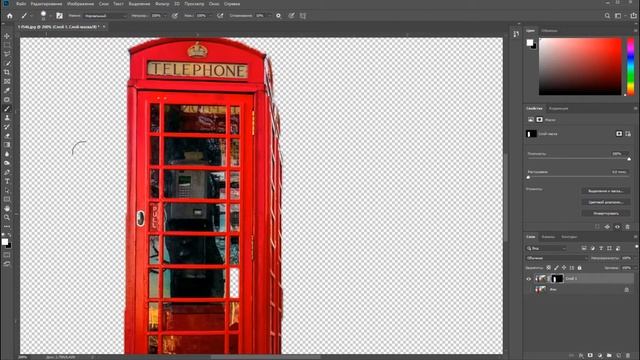Open smoothing options gear icon

point(278,16)
